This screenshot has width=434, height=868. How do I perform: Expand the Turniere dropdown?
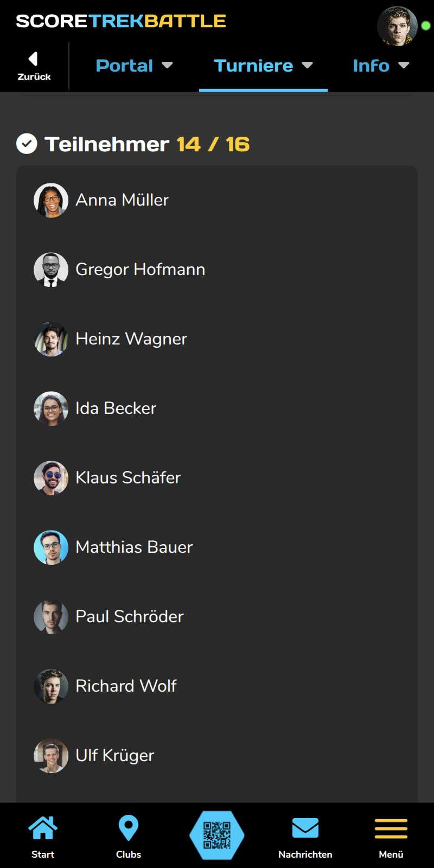263,66
